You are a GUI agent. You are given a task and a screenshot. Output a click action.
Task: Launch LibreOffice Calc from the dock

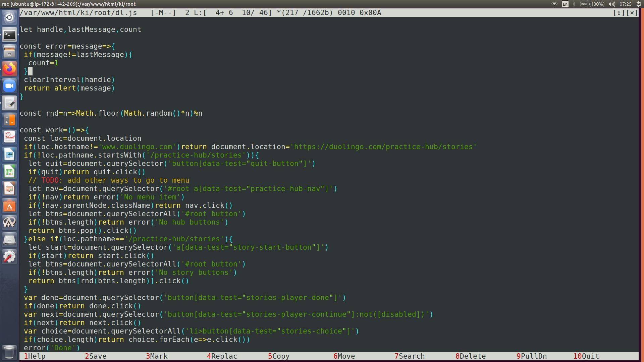pos(9,172)
